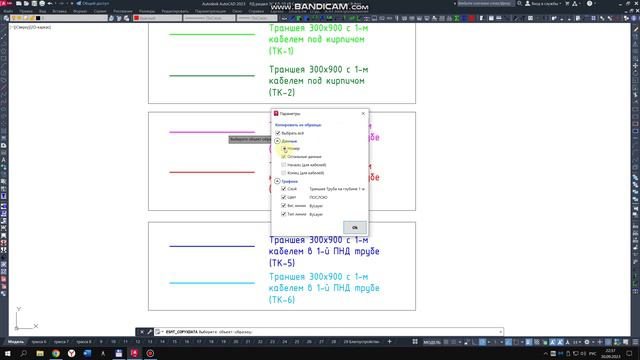640x360 pixels.
Task: Check the Начало (для кабелей) option
Action: coord(284,165)
